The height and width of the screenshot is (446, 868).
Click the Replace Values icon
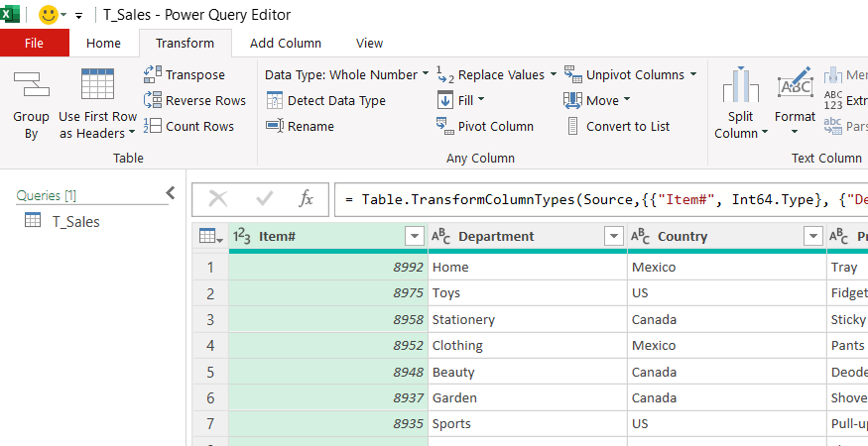[445, 74]
